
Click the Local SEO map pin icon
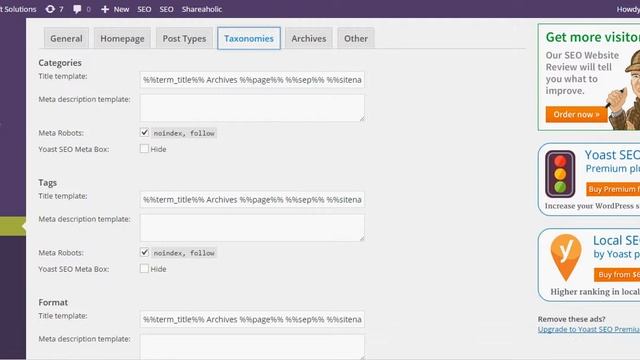click(x=566, y=258)
